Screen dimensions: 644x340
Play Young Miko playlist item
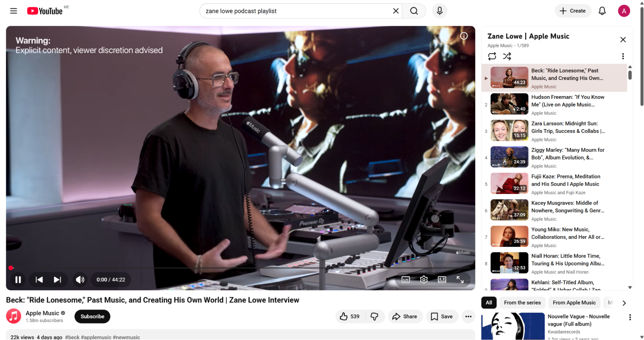(554, 237)
